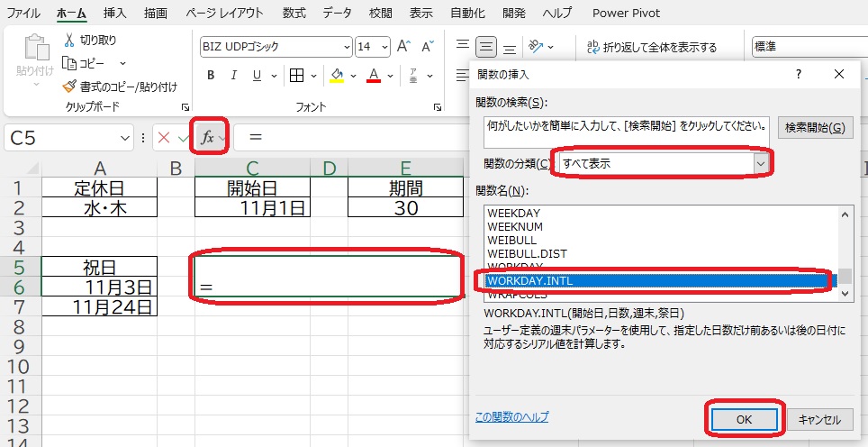Click the text orientation icon
The width and height of the screenshot is (868, 447).
click(537, 47)
